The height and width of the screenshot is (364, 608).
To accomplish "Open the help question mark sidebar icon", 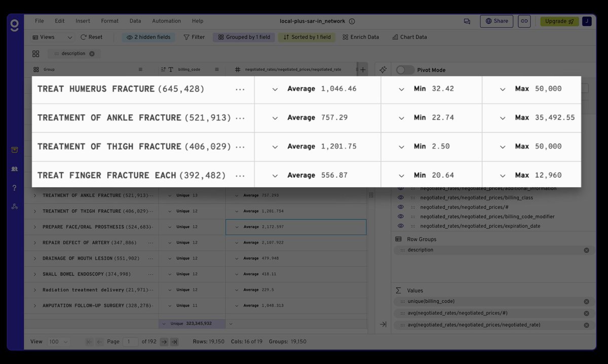I will click(x=15, y=188).
